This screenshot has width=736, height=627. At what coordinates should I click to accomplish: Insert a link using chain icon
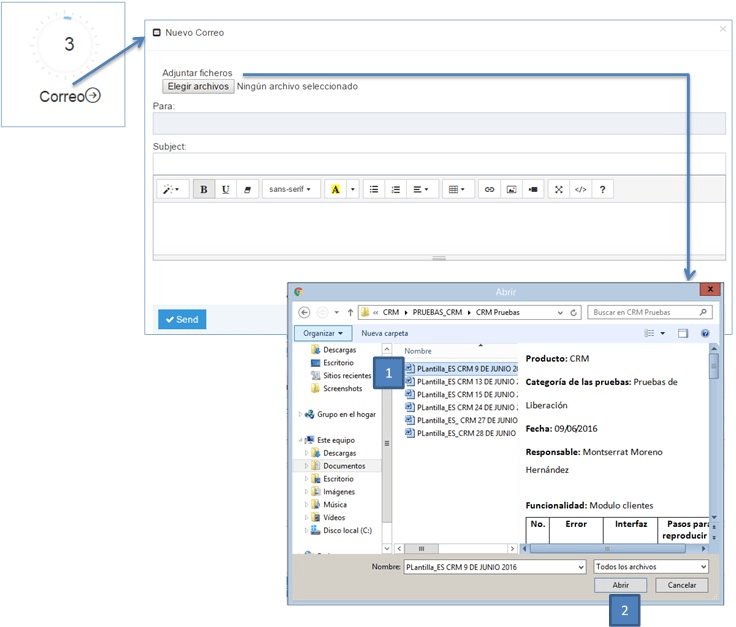(x=489, y=189)
